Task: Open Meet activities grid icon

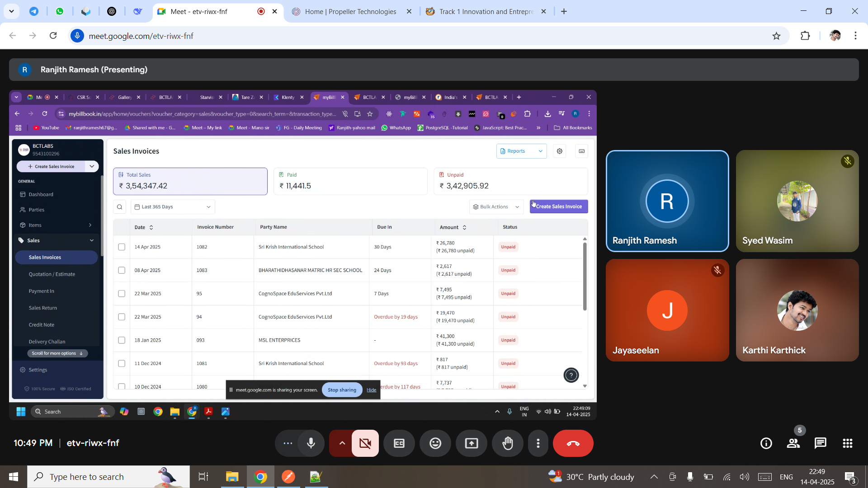Action: [x=848, y=443]
